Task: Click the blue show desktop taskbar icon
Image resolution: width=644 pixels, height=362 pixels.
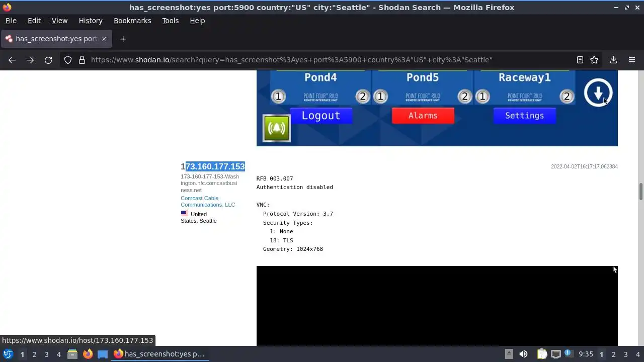Action: [103, 354]
